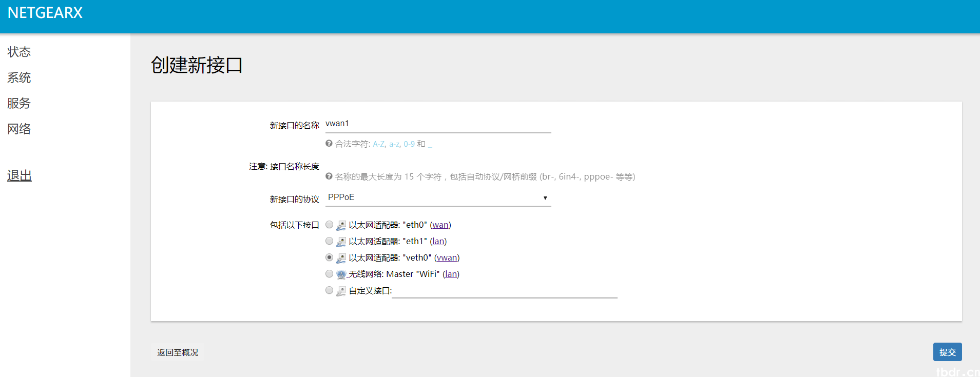The width and height of the screenshot is (980, 377).
Task: Click the interface name field containing vwan1
Action: click(438, 124)
